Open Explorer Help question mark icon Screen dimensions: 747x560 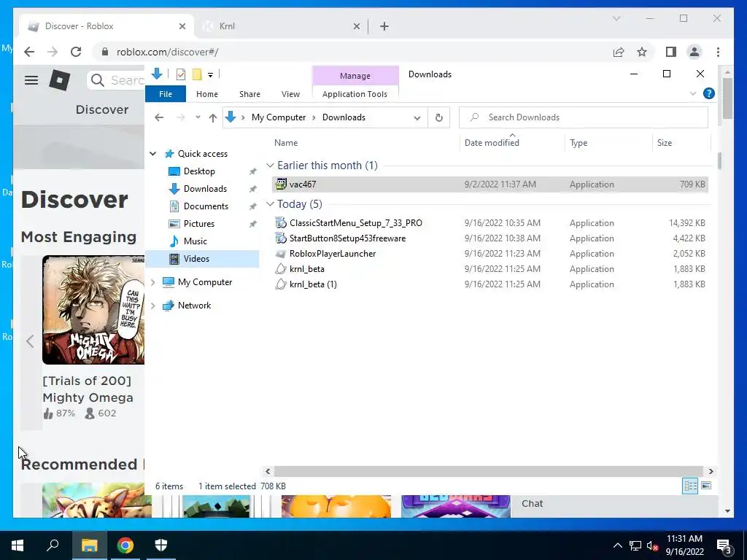(x=709, y=93)
